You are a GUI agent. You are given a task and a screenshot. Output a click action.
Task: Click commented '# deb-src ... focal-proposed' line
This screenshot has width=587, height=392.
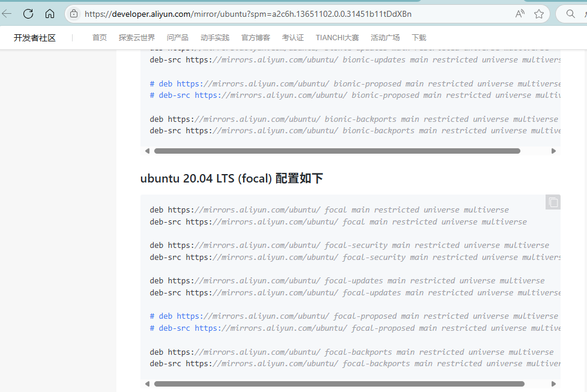[x=355, y=328]
